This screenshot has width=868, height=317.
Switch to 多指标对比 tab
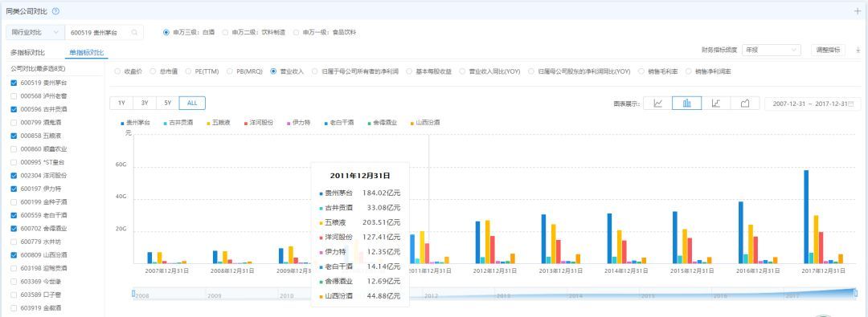pyautogui.click(x=27, y=52)
